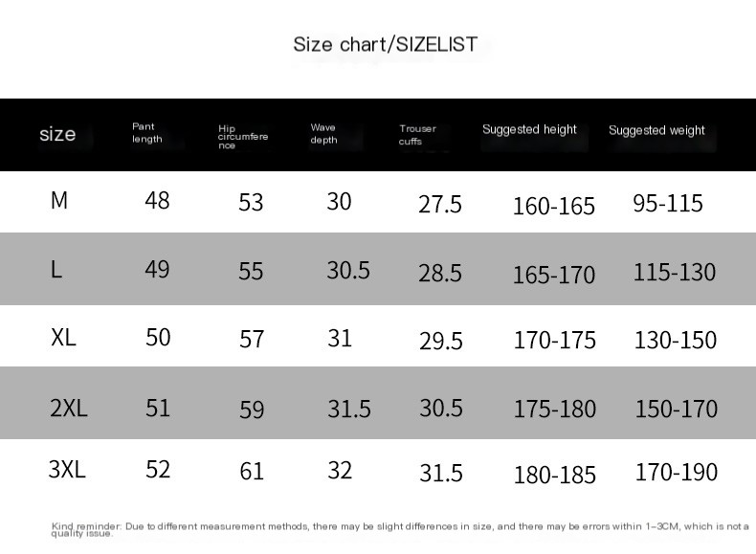Select wave depth value 31.5
Image resolution: width=756 pixels, height=554 pixels.
(x=349, y=409)
